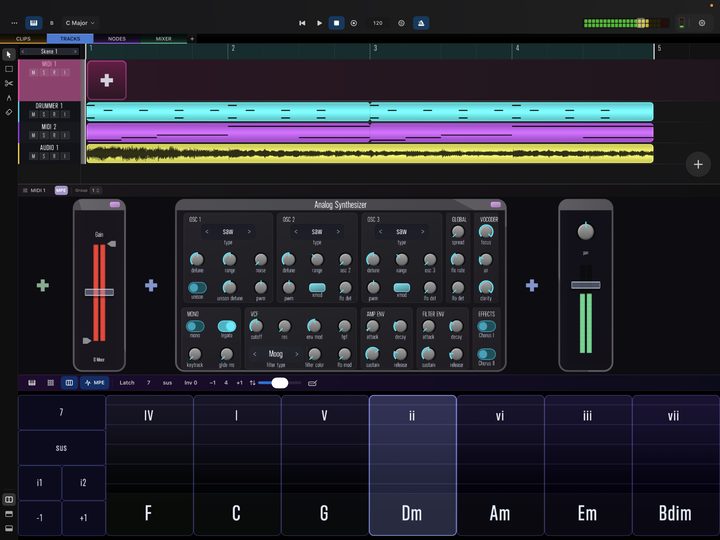The width and height of the screenshot is (720, 540).
Task: Click the VCF cutoff knob
Action: (x=256, y=326)
